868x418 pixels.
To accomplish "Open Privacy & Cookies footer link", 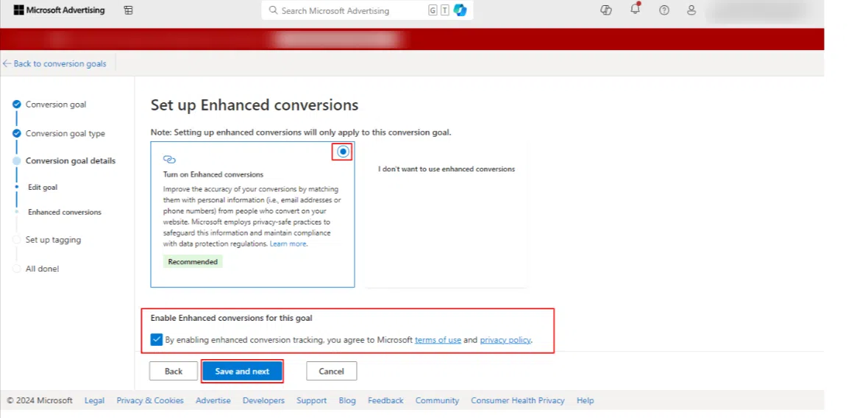I will pos(150,400).
